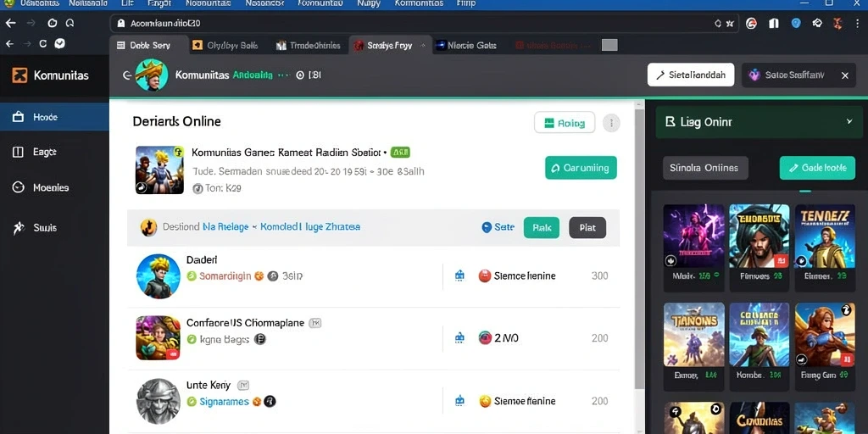Open the Somerdiigin link under Daderi
Image resolution: width=868 pixels, height=434 pixels.
[x=225, y=275]
